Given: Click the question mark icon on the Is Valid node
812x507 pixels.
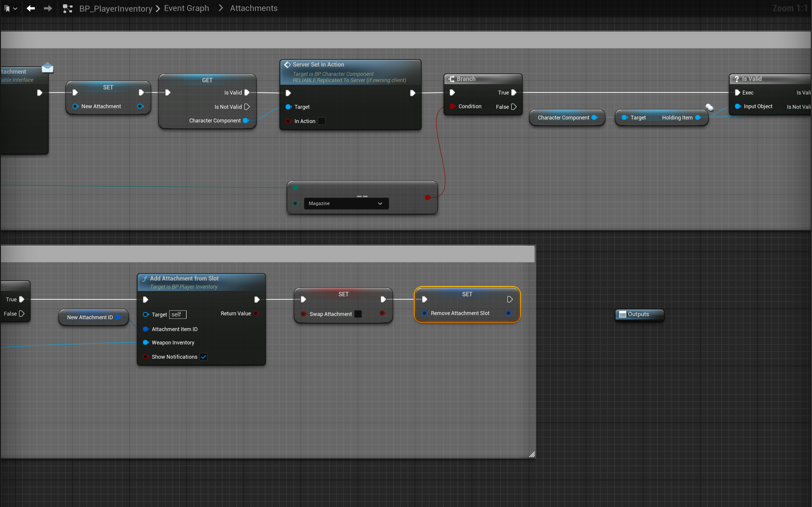Looking at the screenshot, I should point(737,78).
